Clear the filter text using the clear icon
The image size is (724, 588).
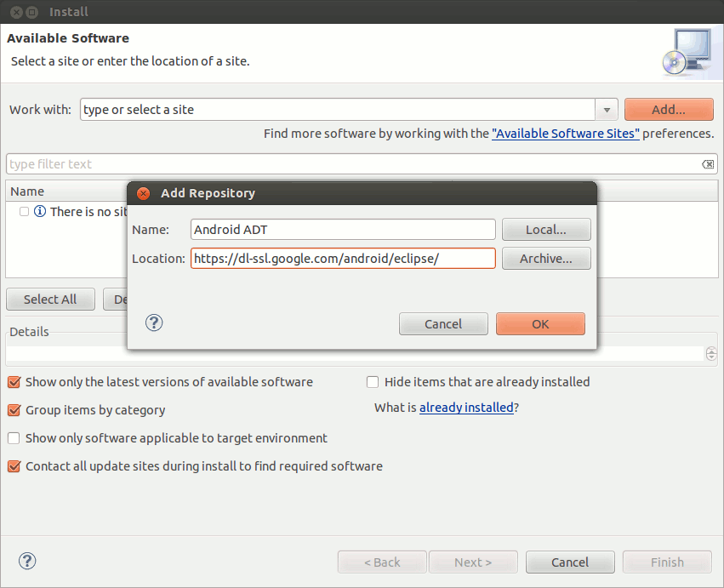[x=707, y=164]
